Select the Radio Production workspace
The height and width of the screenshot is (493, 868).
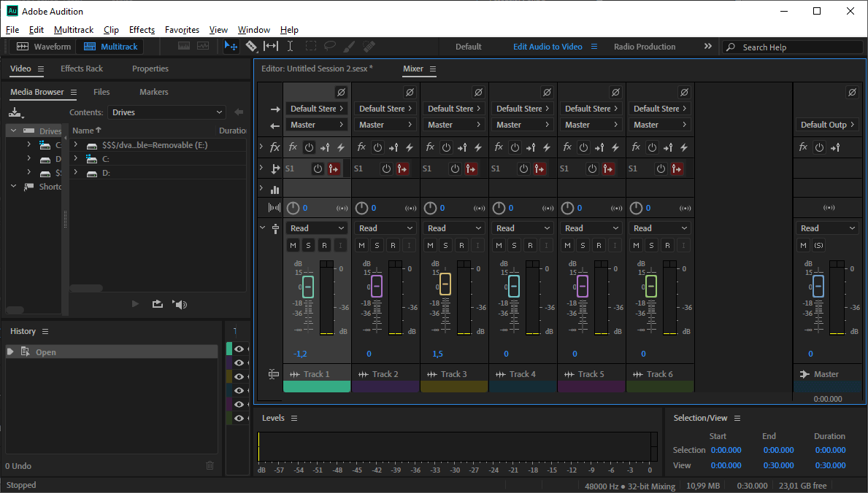(645, 47)
